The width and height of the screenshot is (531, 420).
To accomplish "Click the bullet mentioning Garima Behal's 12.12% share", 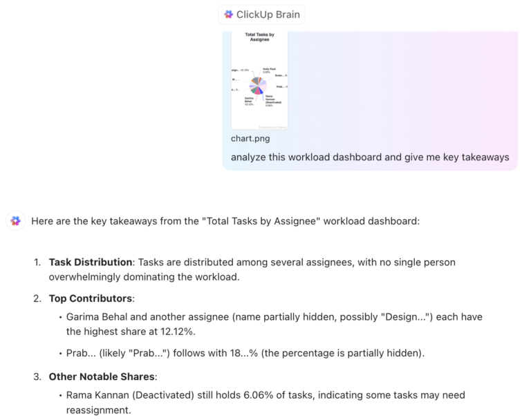I will (x=274, y=323).
